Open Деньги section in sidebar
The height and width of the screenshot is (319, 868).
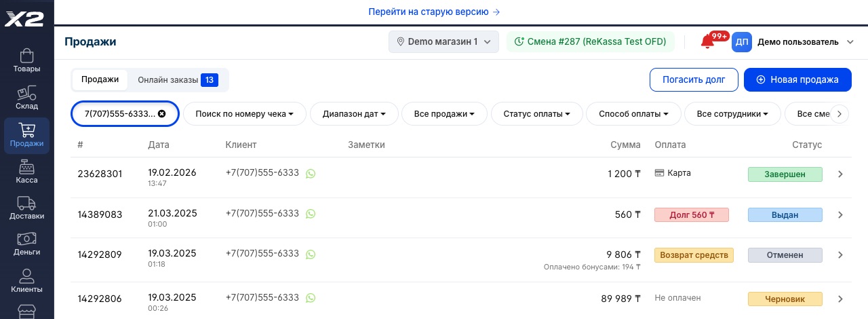(26, 244)
